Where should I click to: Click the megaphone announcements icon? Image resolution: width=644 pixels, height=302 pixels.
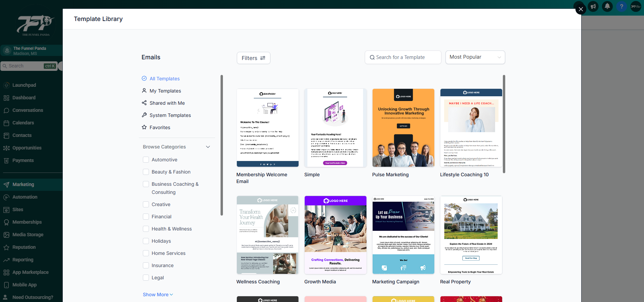coord(593,6)
